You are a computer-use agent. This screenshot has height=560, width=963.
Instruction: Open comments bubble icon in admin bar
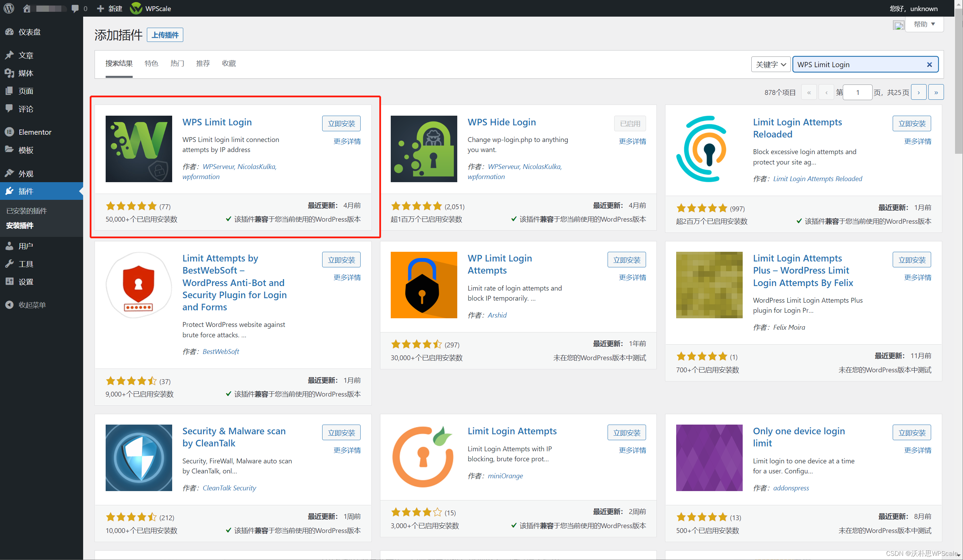(75, 8)
